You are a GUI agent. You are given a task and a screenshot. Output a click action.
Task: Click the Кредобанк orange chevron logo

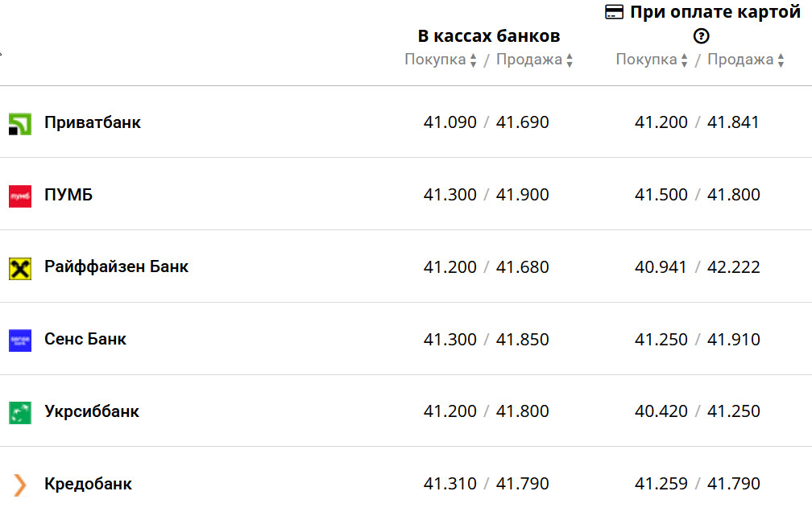coord(20,485)
